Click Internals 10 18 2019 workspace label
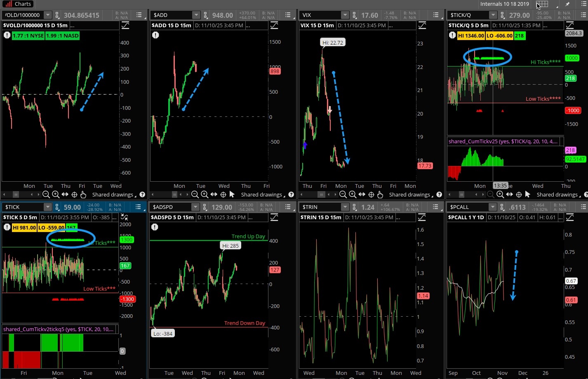 [x=504, y=4]
